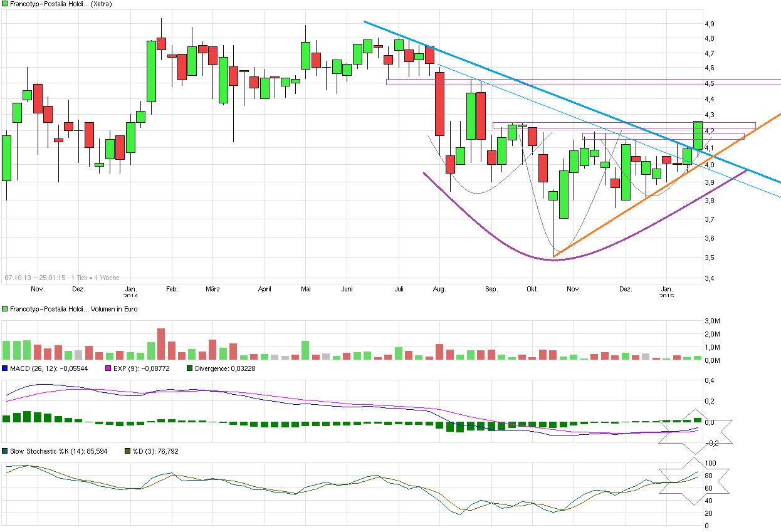Screen dimensions: 781x532
Task: Click the 'Sep.' month label
Action: click(x=492, y=289)
